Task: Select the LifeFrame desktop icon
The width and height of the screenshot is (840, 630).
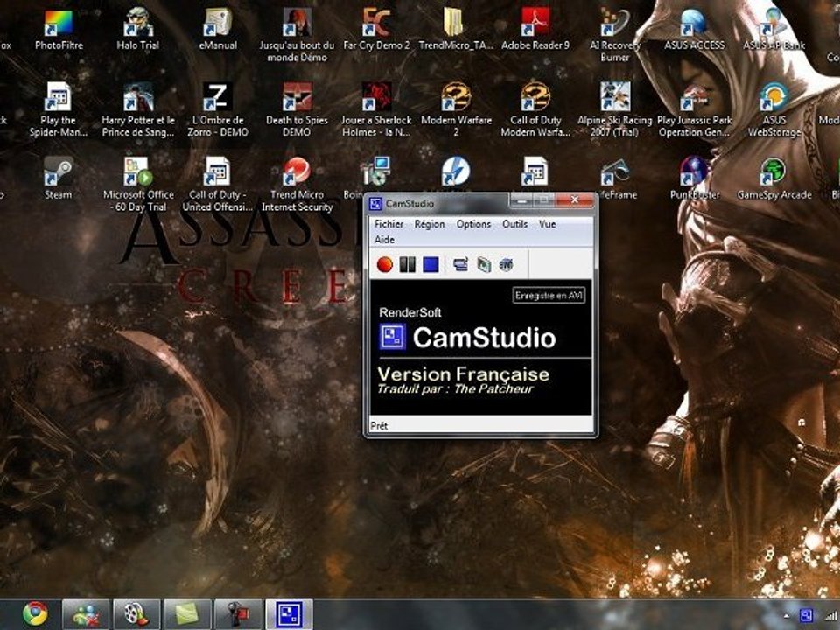Action: click(x=616, y=179)
